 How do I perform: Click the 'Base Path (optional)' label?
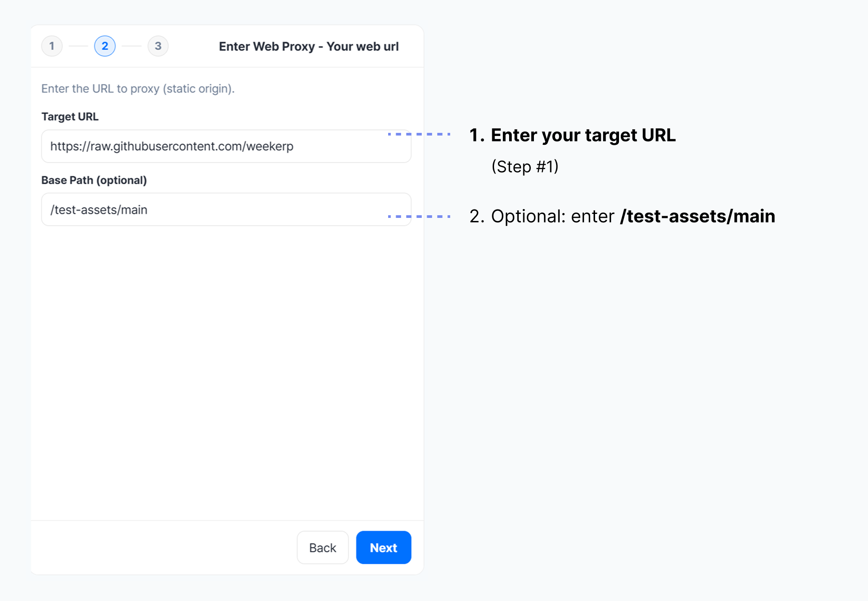pyautogui.click(x=94, y=180)
